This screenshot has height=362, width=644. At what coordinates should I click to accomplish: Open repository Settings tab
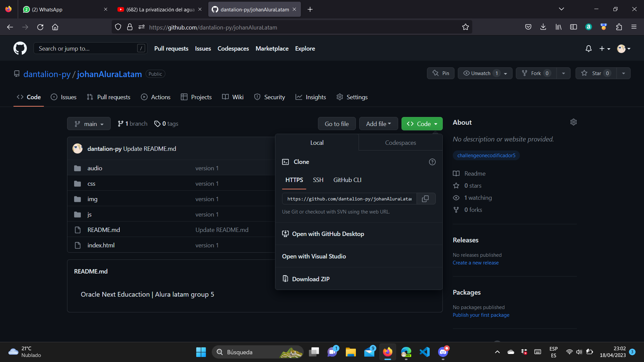352,97
